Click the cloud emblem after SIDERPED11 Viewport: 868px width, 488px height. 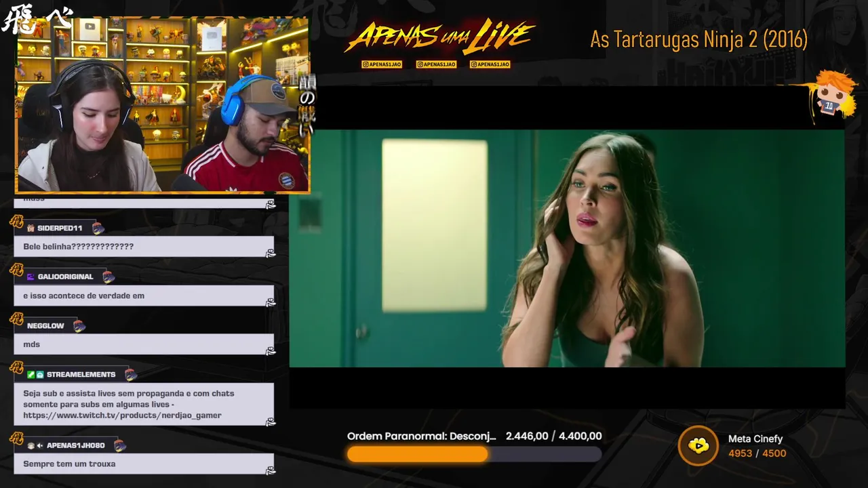pyautogui.click(x=98, y=228)
